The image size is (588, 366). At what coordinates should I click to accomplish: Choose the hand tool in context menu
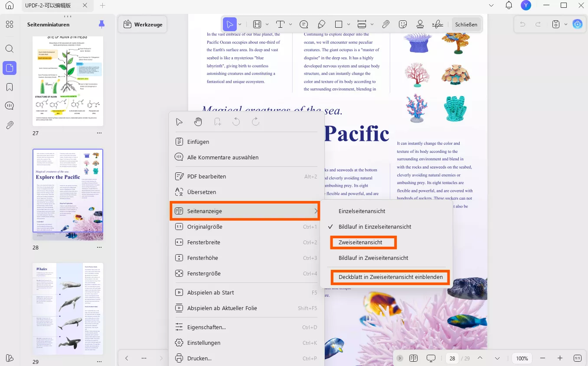click(198, 122)
